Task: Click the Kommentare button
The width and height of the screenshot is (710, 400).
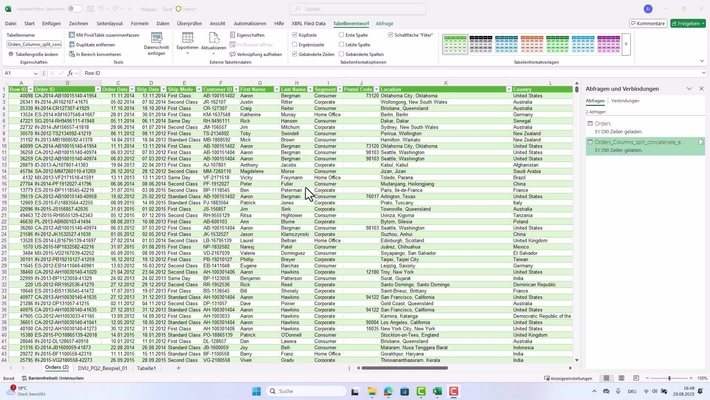Action: pyautogui.click(x=648, y=23)
